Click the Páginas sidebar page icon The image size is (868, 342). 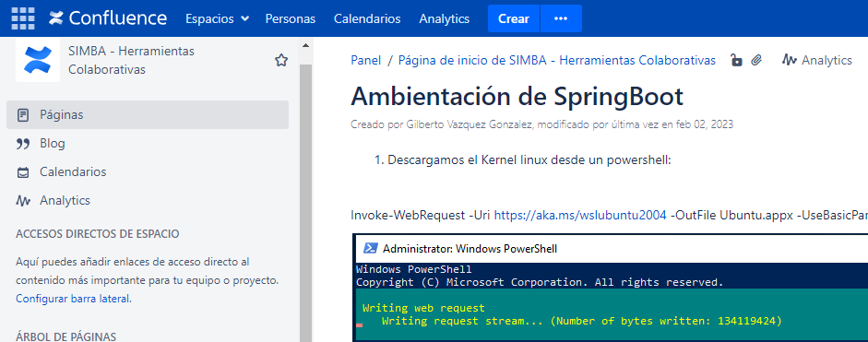pyautogui.click(x=23, y=115)
